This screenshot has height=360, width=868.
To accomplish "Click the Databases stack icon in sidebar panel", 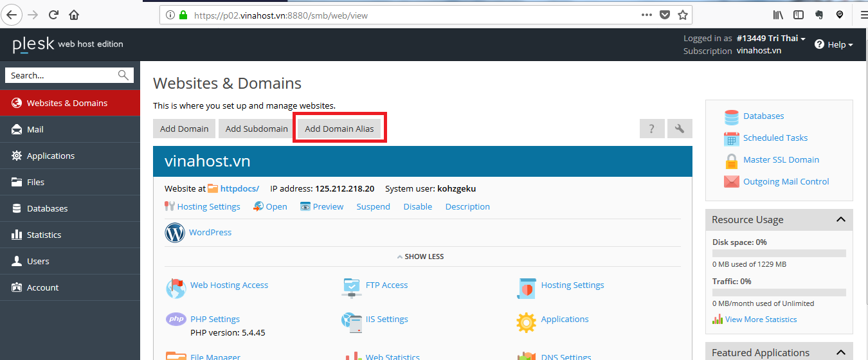I will click(732, 116).
